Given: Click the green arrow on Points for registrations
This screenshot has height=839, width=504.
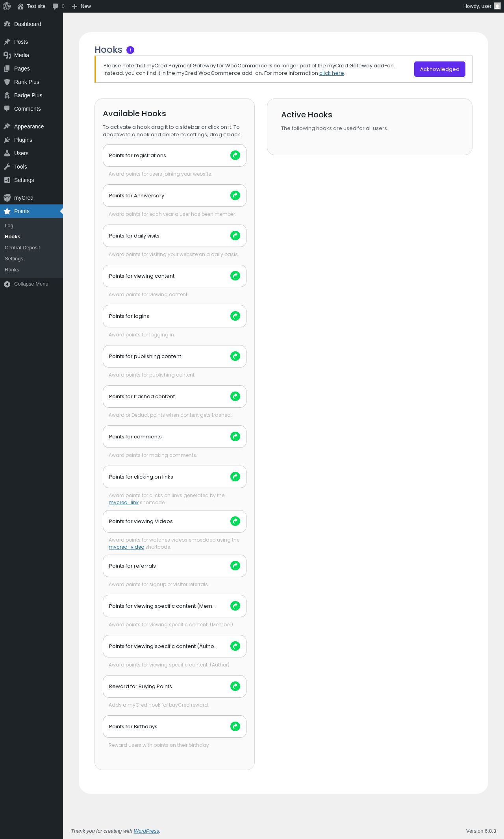Looking at the screenshot, I should click(235, 155).
